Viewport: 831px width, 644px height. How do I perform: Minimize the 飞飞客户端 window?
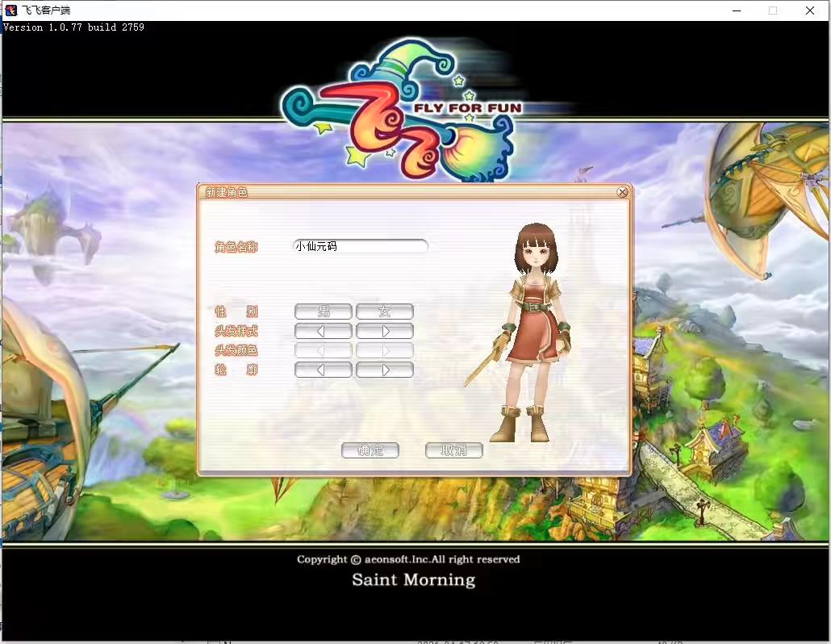[x=737, y=10]
